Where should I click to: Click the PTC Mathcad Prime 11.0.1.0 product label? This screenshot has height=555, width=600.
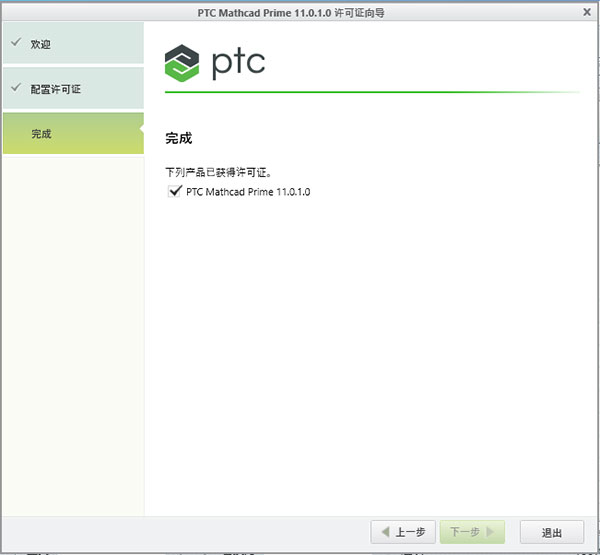click(248, 191)
